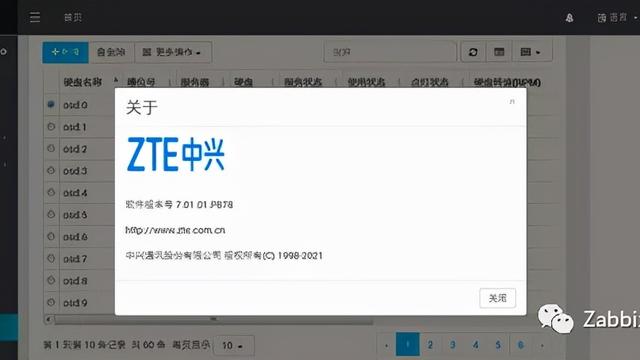This screenshot has width=640, height=360.
Task: Click the otd 9 row name
Action: tap(75, 303)
